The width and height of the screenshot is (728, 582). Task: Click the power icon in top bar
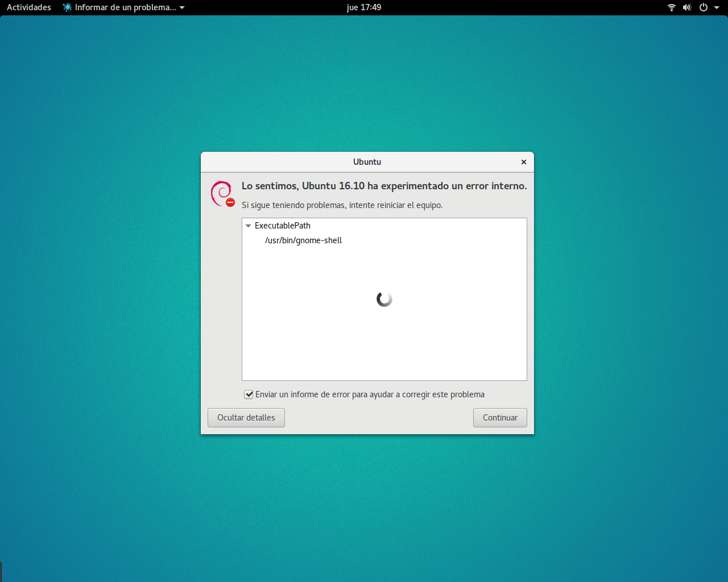click(x=704, y=7)
